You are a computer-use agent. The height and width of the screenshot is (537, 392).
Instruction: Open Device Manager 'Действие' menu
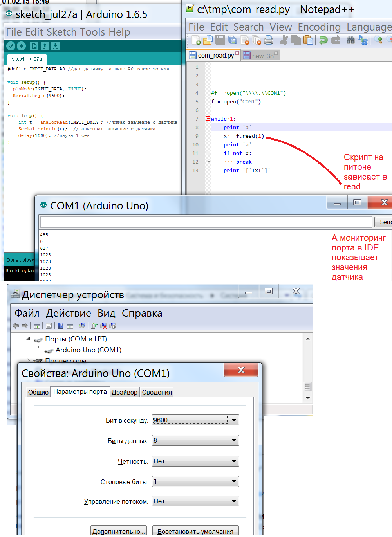(68, 313)
